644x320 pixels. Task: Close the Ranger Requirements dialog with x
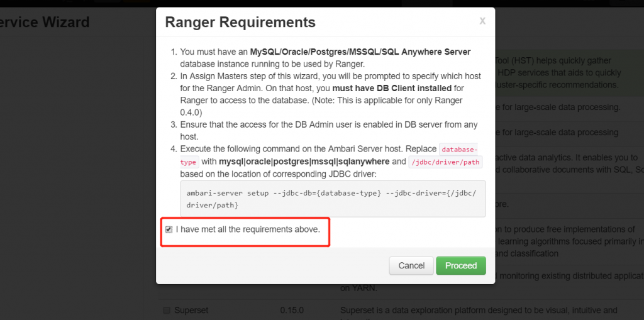point(482,21)
